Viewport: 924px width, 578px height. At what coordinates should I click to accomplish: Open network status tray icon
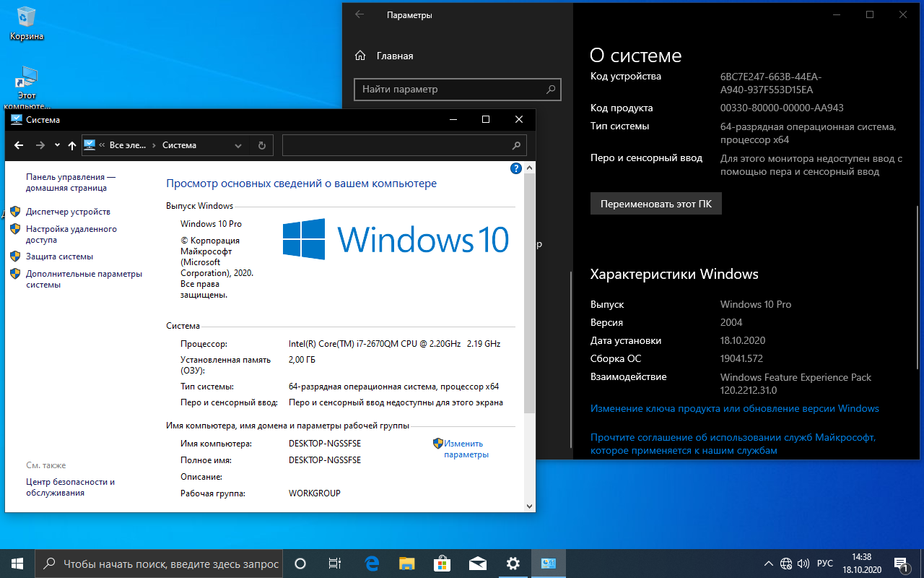pyautogui.click(x=786, y=564)
